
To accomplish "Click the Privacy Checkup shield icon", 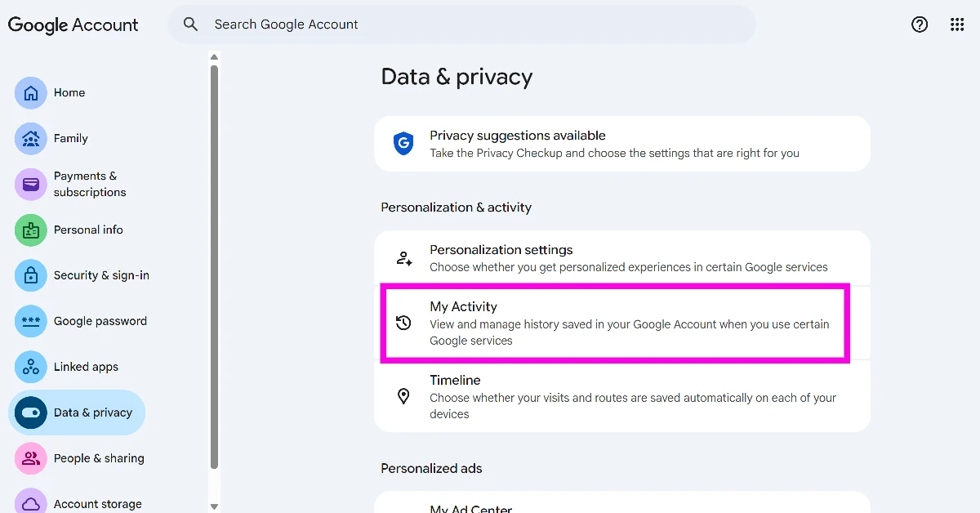I will [403, 144].
